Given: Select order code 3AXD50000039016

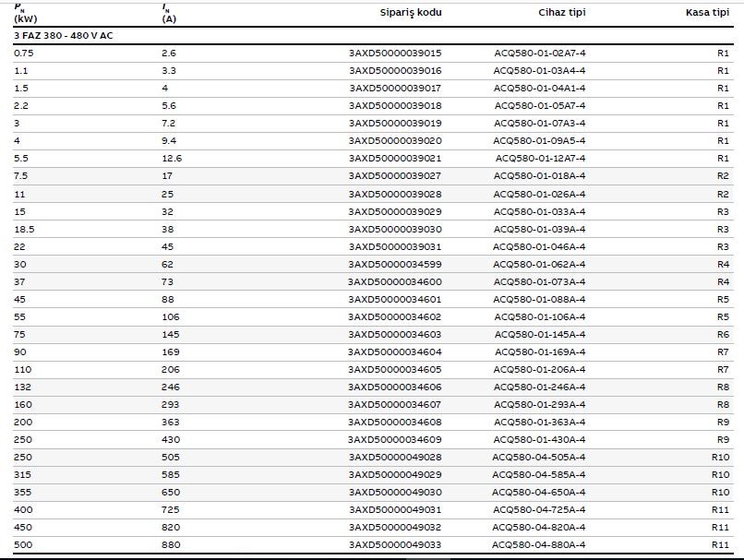Looking at the screenshot, I should pyautogui.click(x=395, y=71).
